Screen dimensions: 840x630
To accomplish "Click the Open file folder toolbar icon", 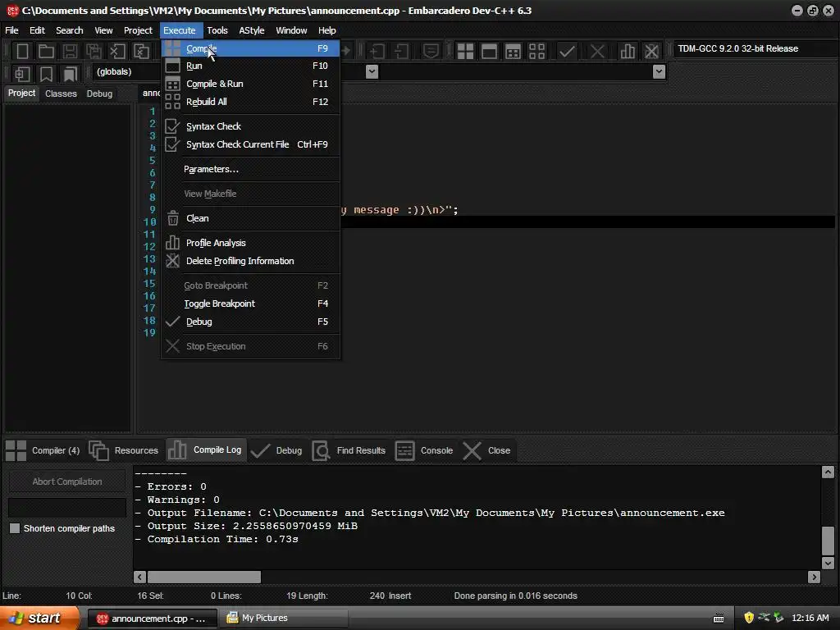I will pos(46,52).
